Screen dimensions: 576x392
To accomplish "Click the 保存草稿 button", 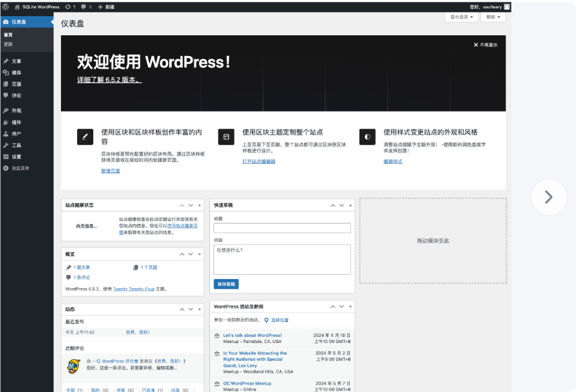I will point(226,284).
